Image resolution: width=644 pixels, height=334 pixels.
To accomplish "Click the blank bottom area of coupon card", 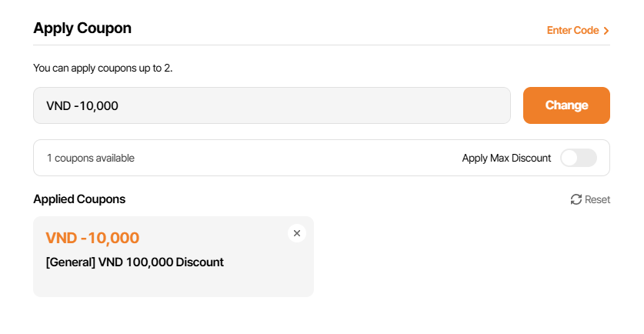I will tap(173, 285).
